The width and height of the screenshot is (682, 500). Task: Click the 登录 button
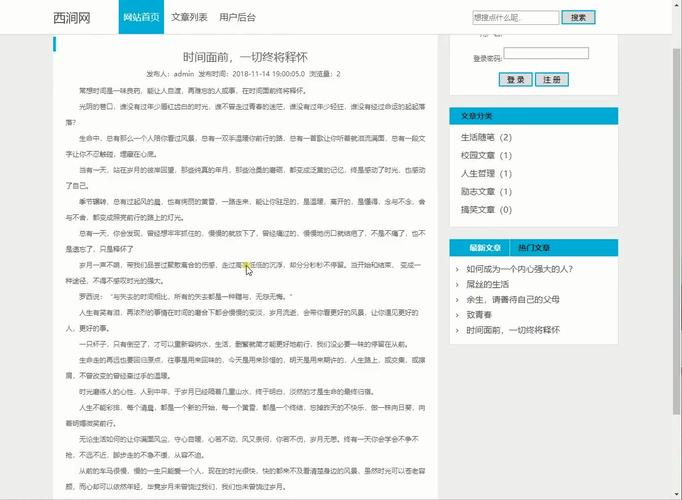515,80
